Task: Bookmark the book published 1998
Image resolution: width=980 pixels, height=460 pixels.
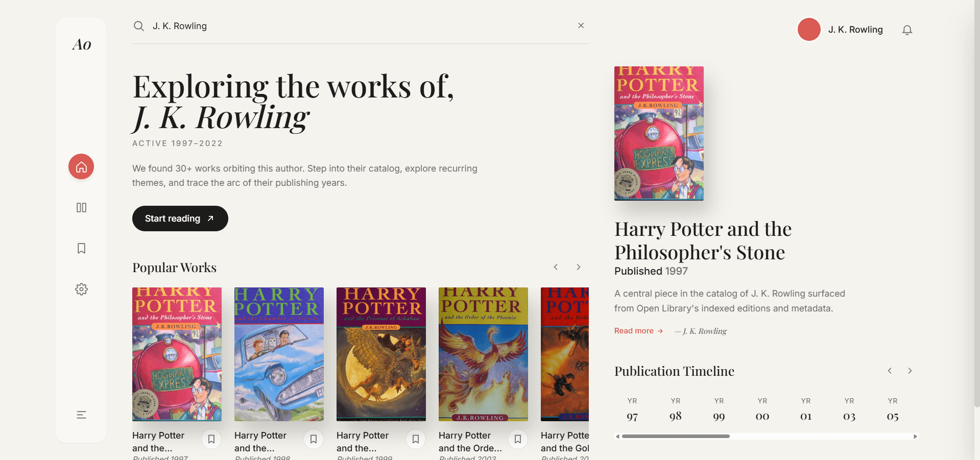Action: point(314,439)
